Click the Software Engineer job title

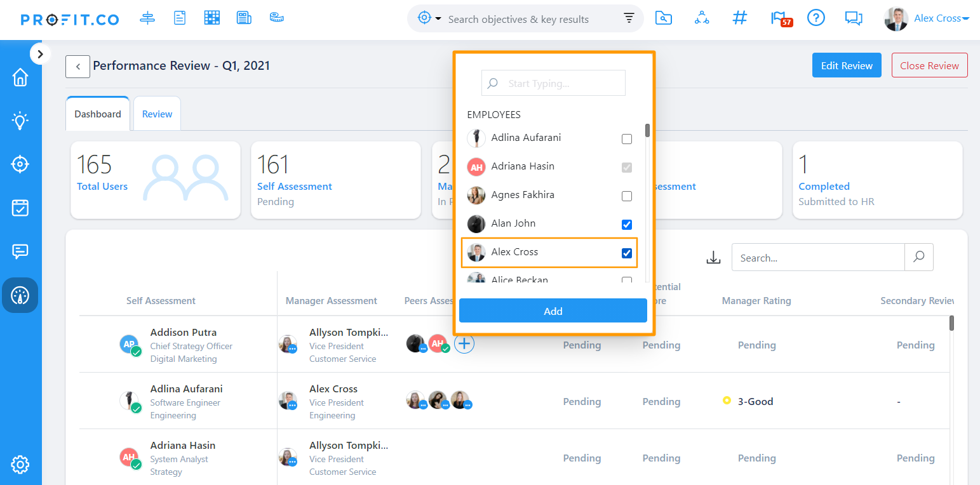click(x=185, y=403)
